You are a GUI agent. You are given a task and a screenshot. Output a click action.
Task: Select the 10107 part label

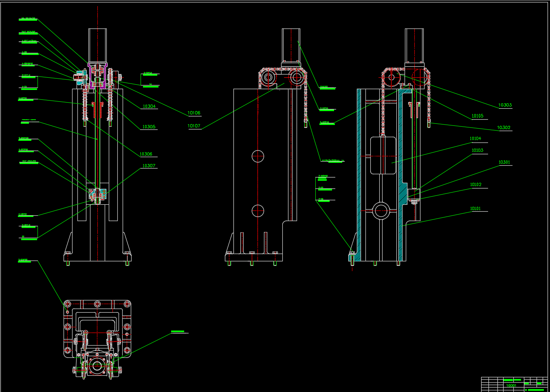pos(194,126)
